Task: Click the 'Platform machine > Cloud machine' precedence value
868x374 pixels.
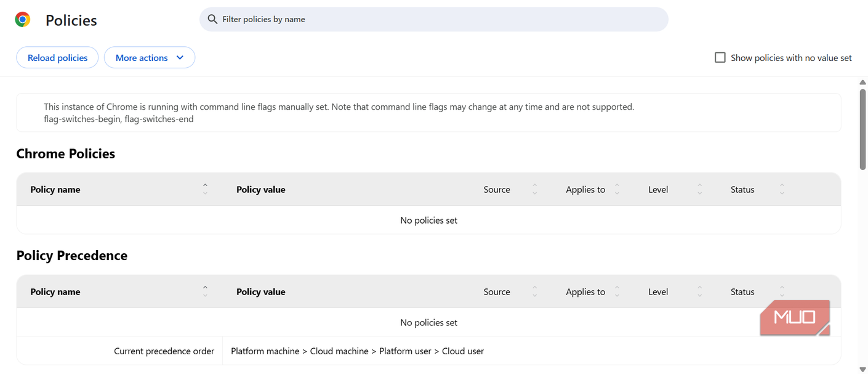Action: [x=358, y=351]
